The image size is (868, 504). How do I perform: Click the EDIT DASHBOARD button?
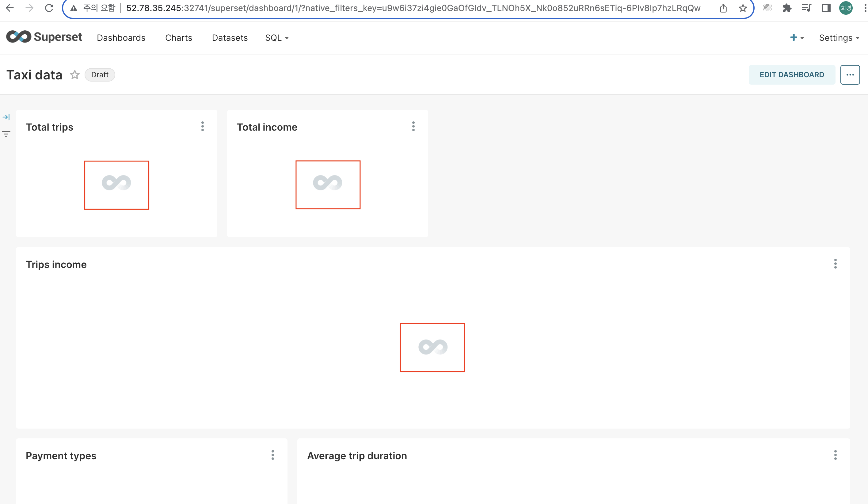(792, 75)
